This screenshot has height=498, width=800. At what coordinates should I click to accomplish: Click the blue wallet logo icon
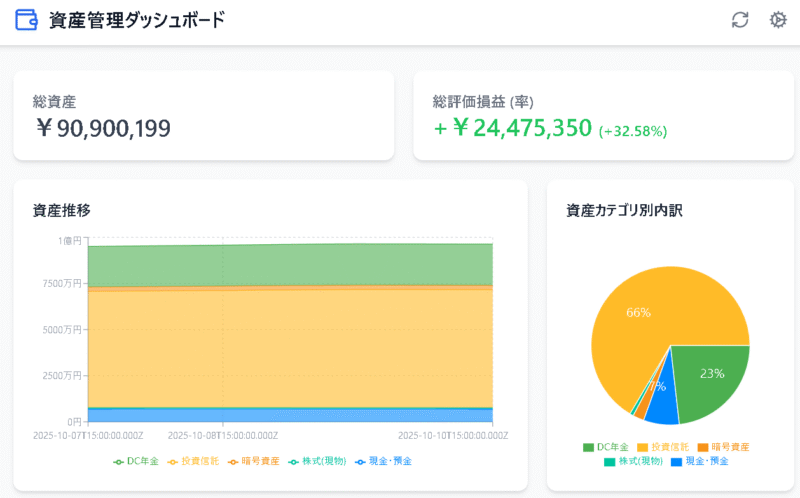tap(28, 20)
